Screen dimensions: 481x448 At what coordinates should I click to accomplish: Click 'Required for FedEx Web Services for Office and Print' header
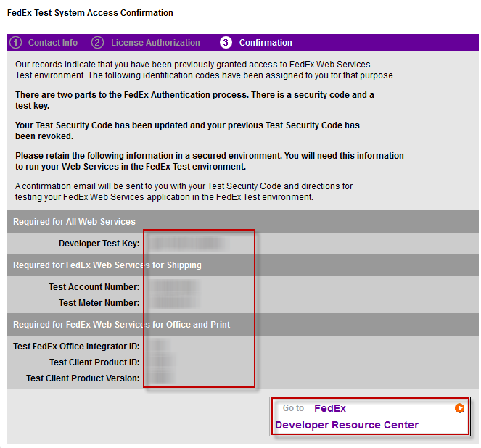coord(121,325)
